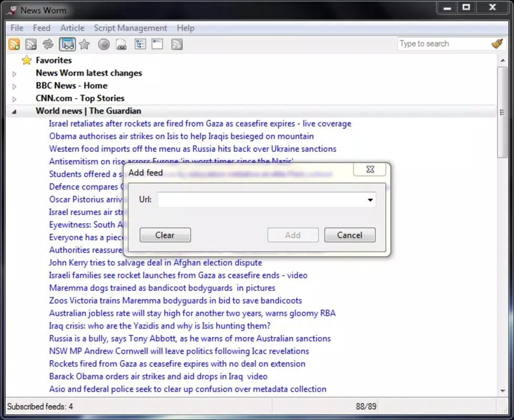Click the orange add feed toolbar icon
The image size is (514, 420).
tap(14, 44)
